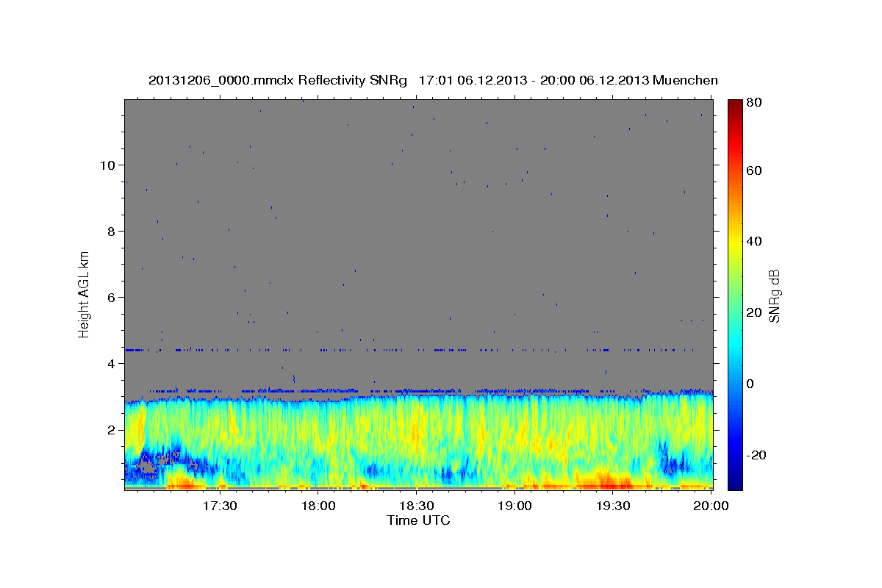The height and width of the screenshot is (588, 882).
Task: Click the height tick label 10
Action: [107, 165]
